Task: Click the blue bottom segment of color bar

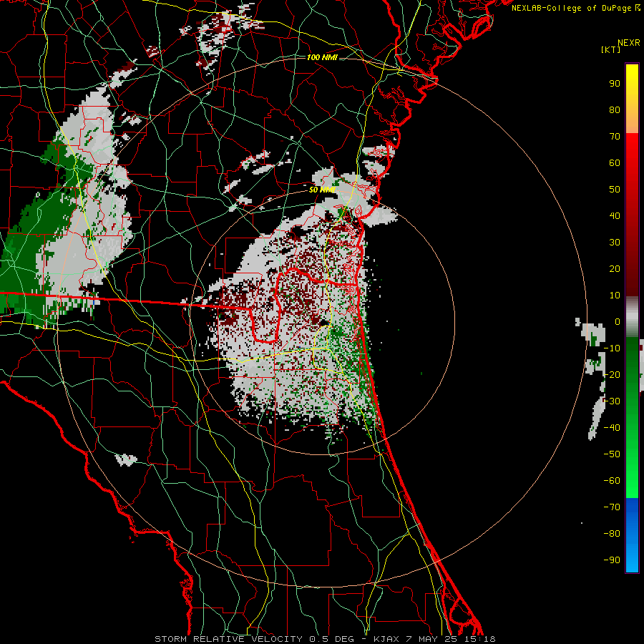Action: [x=632, y=535]
